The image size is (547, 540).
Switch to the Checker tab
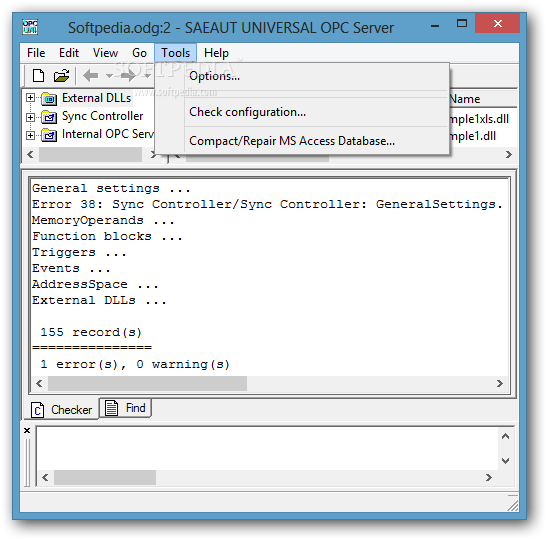tap(61, 410)
